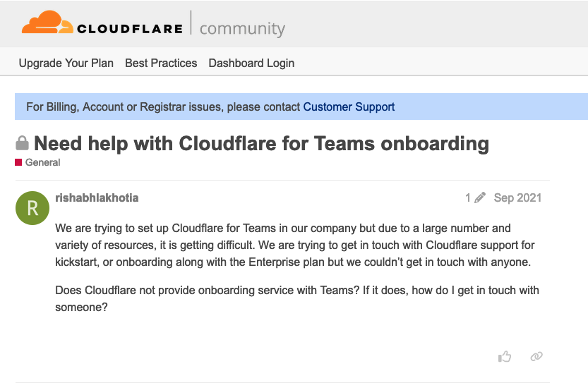The width and height of the screenshot is (588, 383).
Task: Click the closed-topic lock icon
Action: tap(22, 143)
